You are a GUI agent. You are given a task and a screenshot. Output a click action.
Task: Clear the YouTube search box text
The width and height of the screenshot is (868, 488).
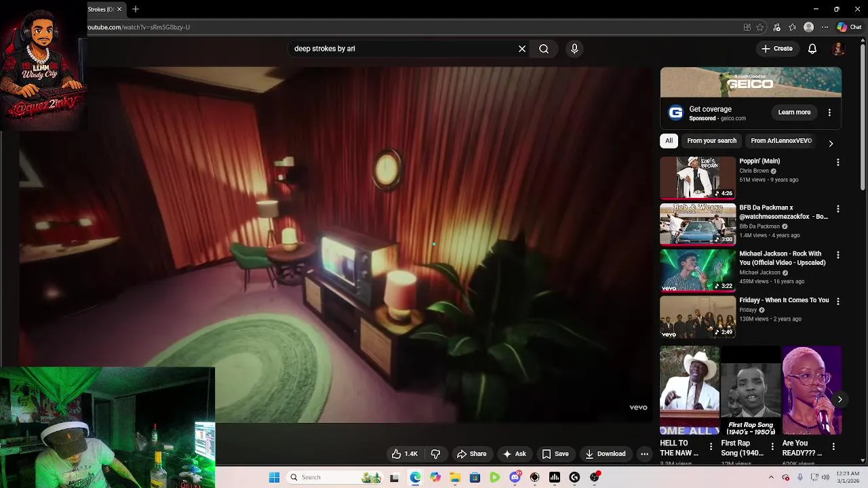pos(522,49)
